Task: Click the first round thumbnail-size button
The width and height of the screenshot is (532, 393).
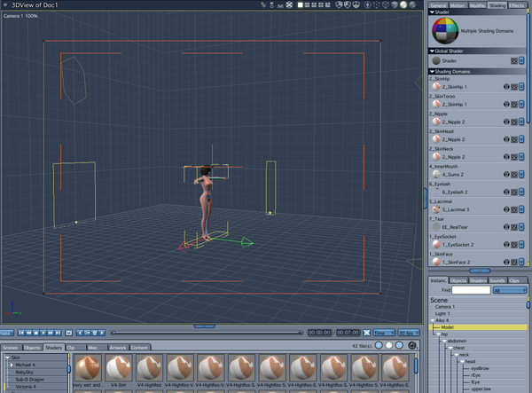Action: pyautogui.click(x=379, y=345)
